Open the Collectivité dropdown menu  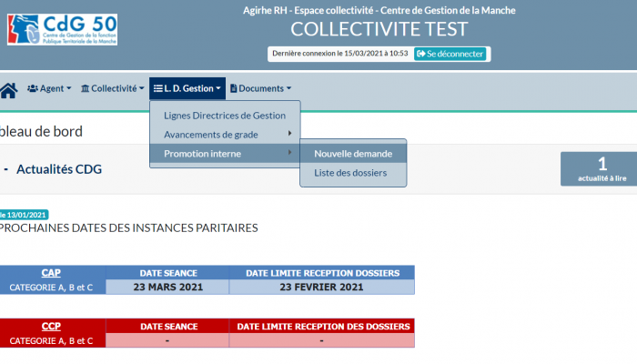tap(113, 88)
